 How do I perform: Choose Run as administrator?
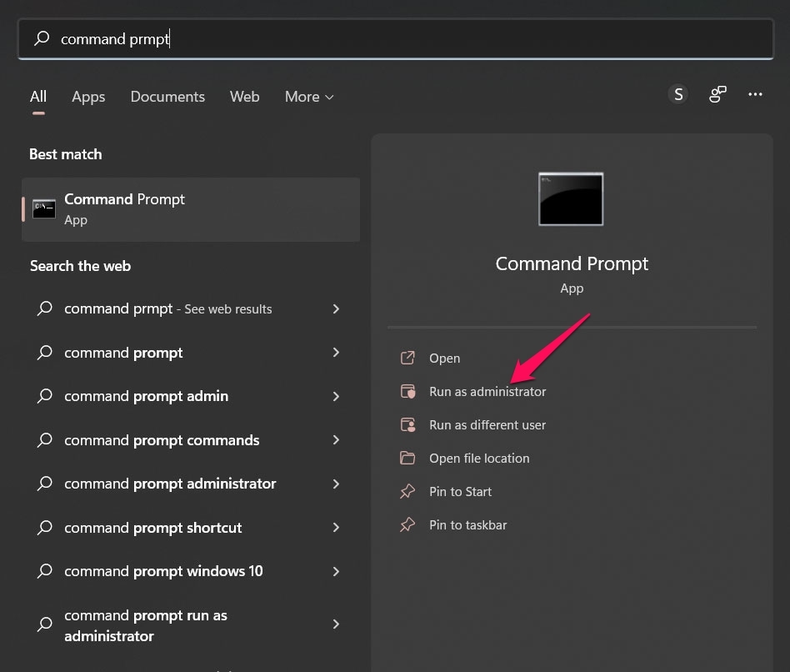(487, 392)
